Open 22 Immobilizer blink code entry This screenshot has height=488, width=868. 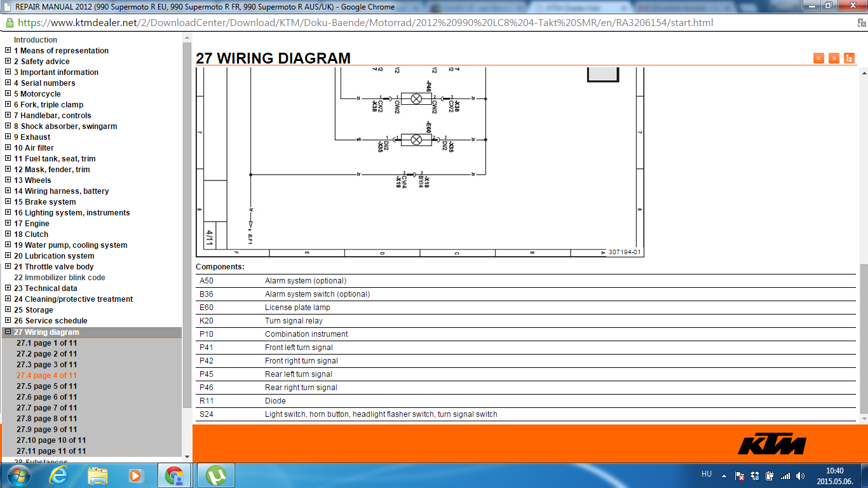pyautogui.click(x=60, y=278)
